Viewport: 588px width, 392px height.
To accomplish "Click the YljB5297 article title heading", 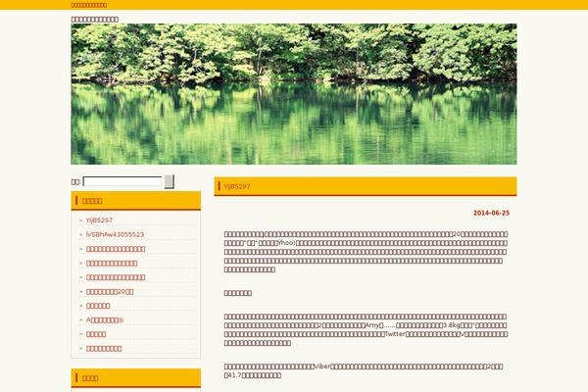I will tap(236, 186).
